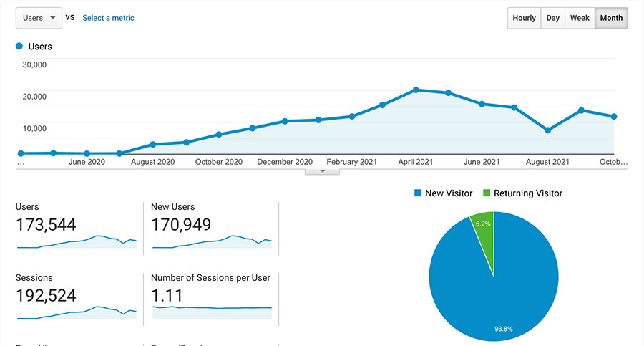Click the 30,000 y-axis label
644x346 pixels.
[34, 64]
